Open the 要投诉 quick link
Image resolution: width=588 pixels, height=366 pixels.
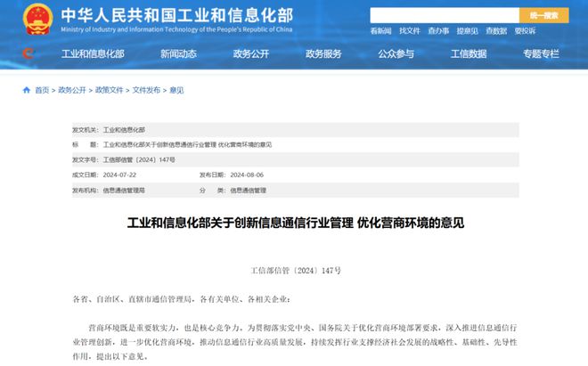(x=525, y=31)
